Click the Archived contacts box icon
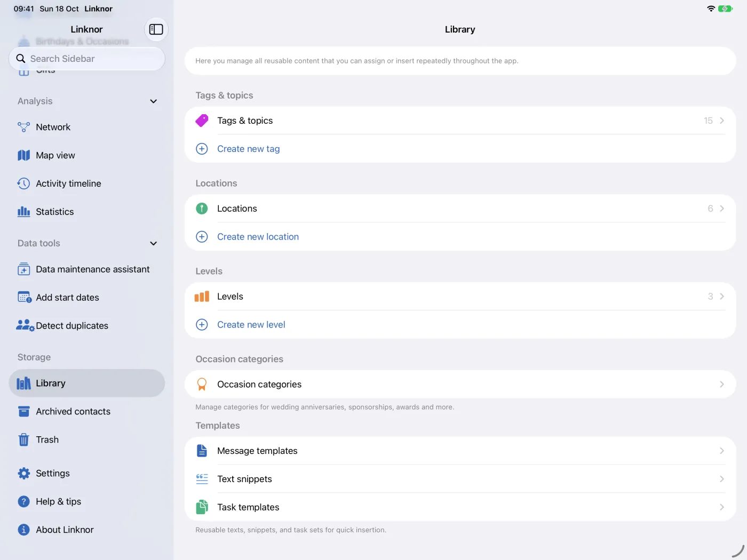Screen dimensions: 747x560 click(x=23, y=411)
